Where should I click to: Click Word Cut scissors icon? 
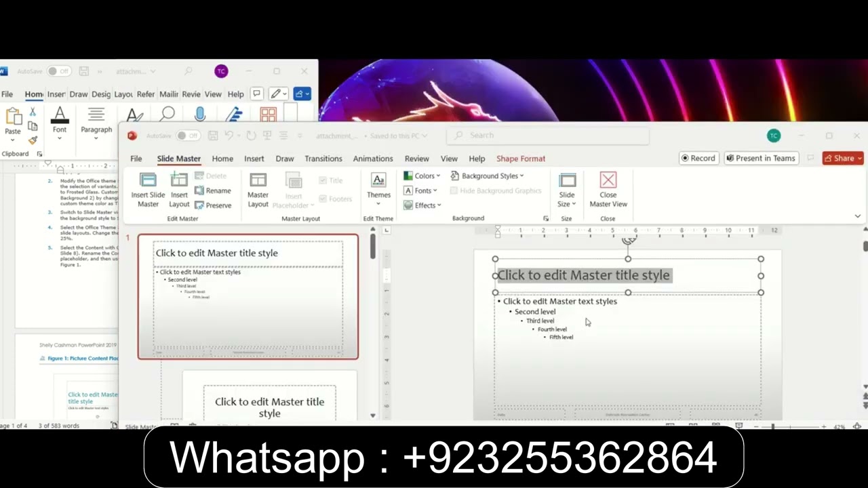pyautogui.click(x=32, y=111)
